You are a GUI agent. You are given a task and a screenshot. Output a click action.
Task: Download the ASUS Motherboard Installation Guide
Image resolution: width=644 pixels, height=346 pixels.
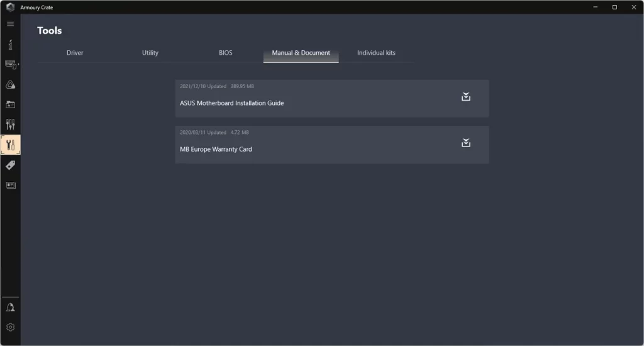point(466,97)
